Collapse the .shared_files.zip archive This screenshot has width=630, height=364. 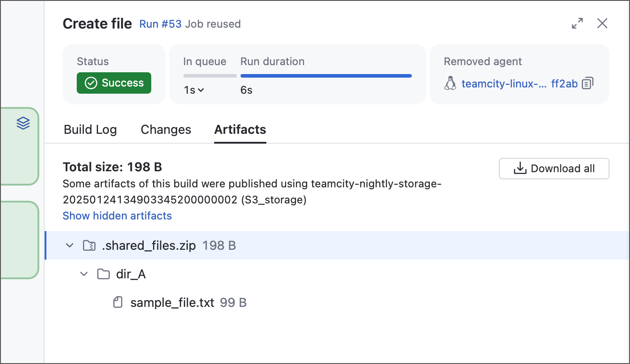pos(69,245)
